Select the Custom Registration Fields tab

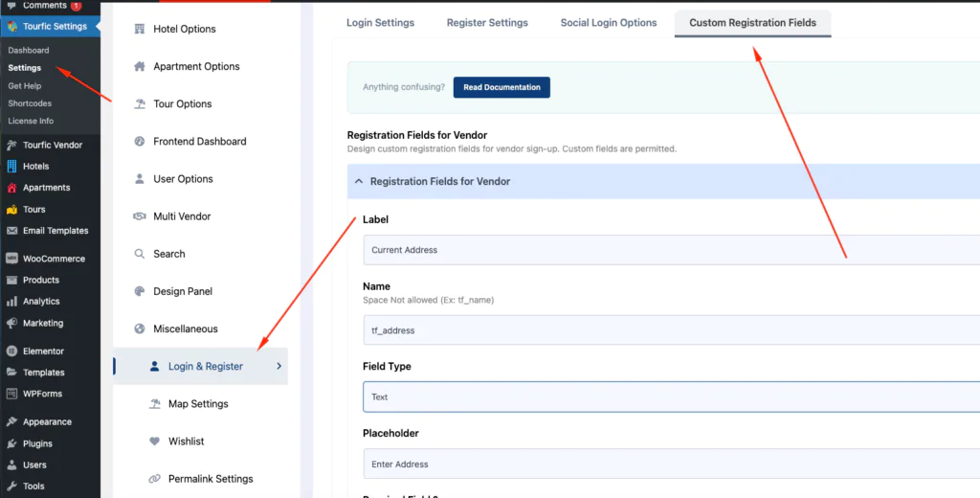pos(752,23)
